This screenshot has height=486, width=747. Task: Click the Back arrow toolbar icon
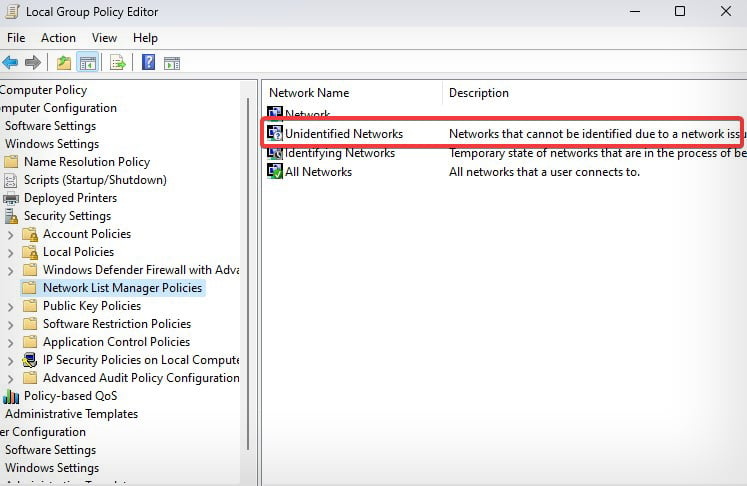point(10,62)
